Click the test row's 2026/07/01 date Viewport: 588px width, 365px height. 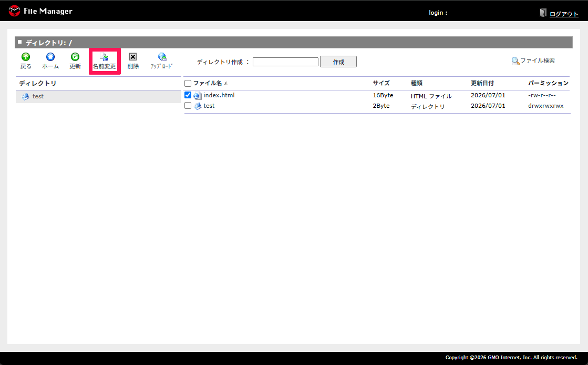click(488, 106)
